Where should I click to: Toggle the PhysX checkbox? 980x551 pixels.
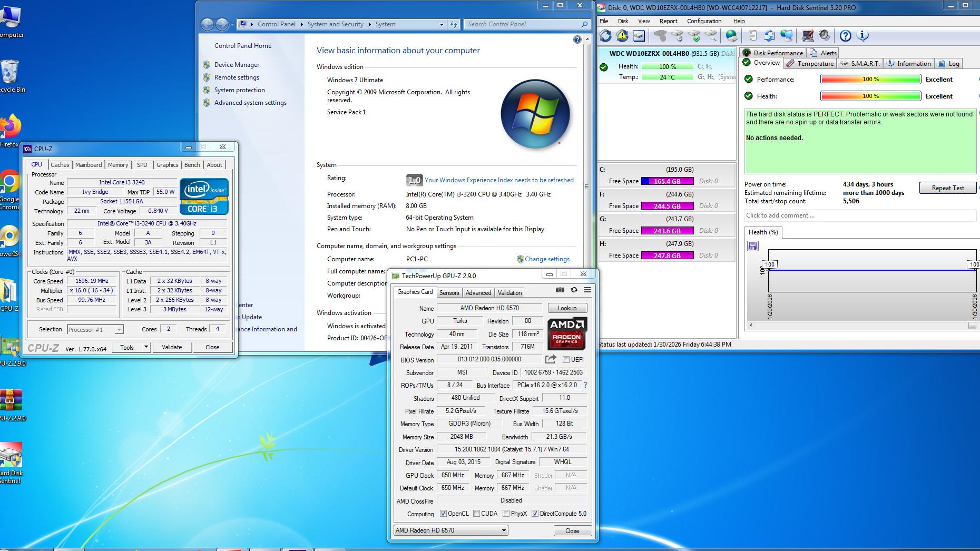click(x=506, y=514)
